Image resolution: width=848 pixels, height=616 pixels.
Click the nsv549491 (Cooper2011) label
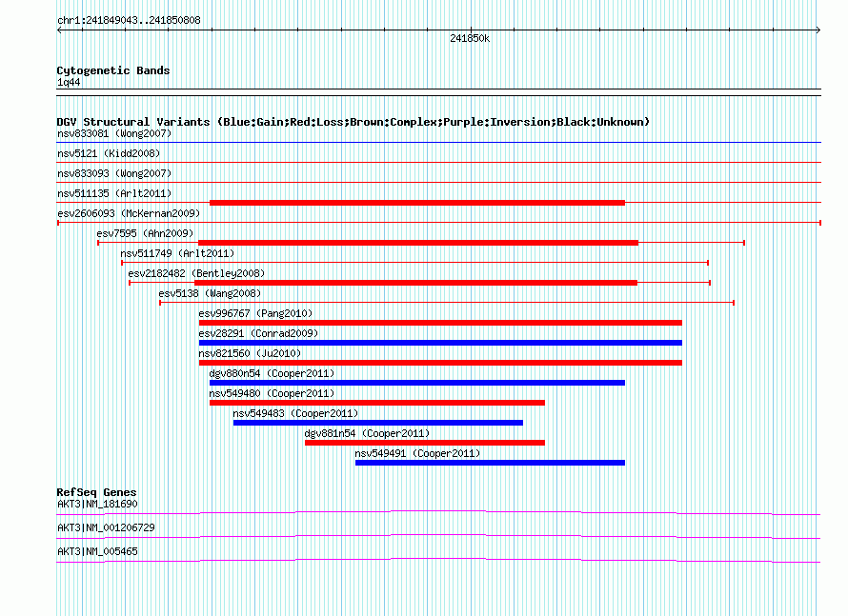coord(417,453)
